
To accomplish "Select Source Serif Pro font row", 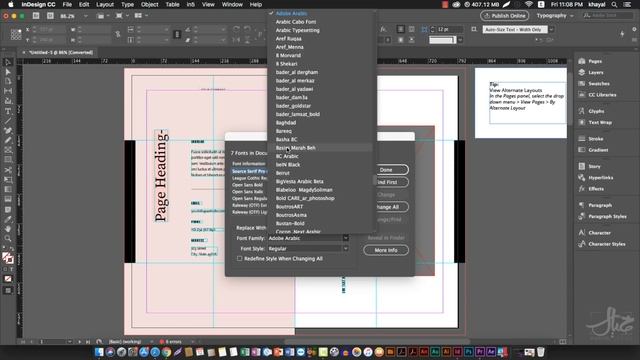I will [249, 171].
